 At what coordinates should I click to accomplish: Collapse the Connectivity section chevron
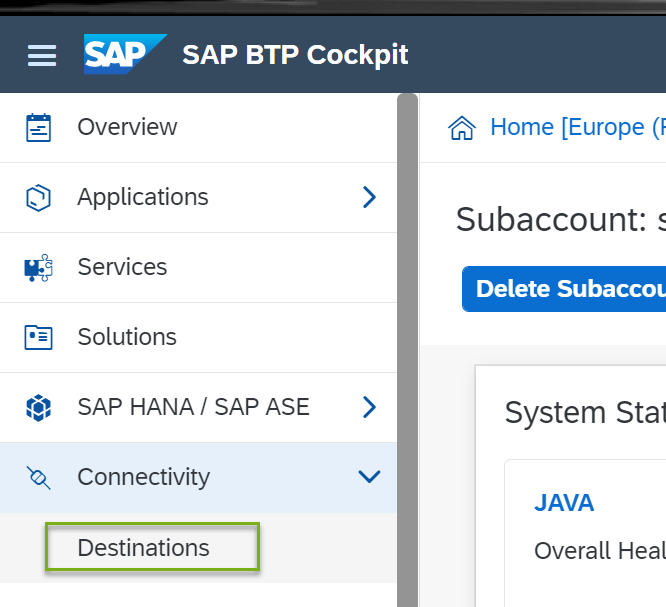click(x=369, y=477)
